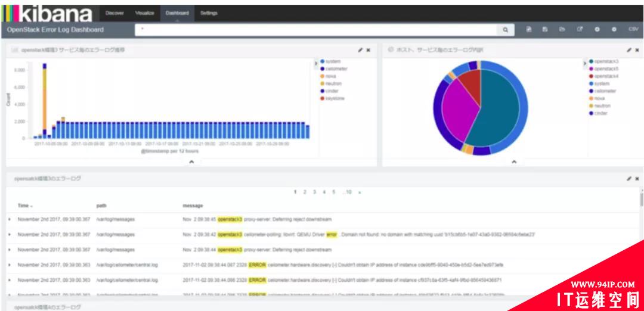The image size is (644, 311).
Task: Toggle ceilometer in pie chart legend
Action: [x=602, y=91]
